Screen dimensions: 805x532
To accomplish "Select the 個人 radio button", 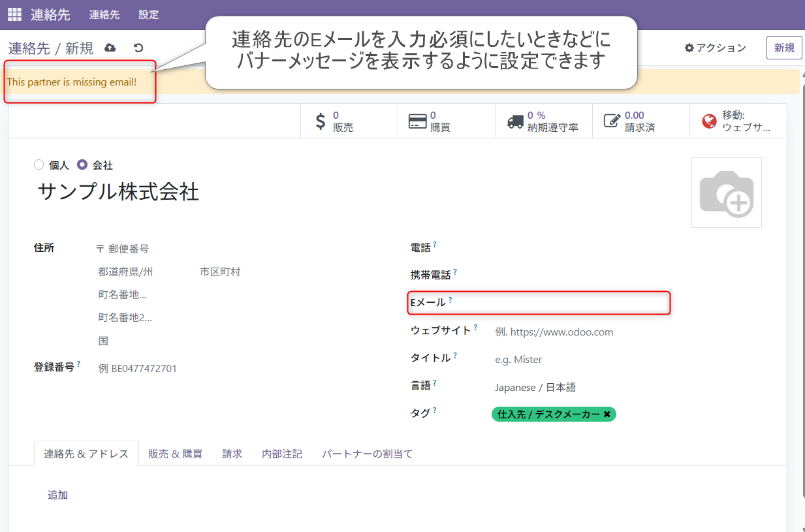I will pos(39,165).
